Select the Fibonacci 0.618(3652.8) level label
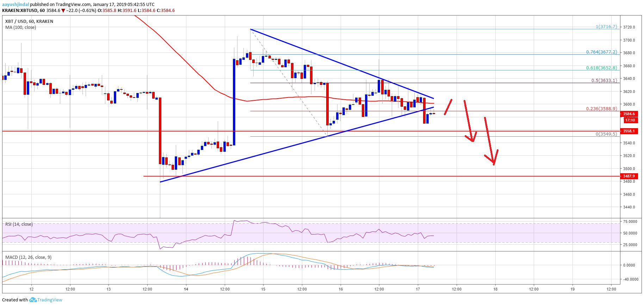This screenshot has height=306, width=644. point(602,68)
